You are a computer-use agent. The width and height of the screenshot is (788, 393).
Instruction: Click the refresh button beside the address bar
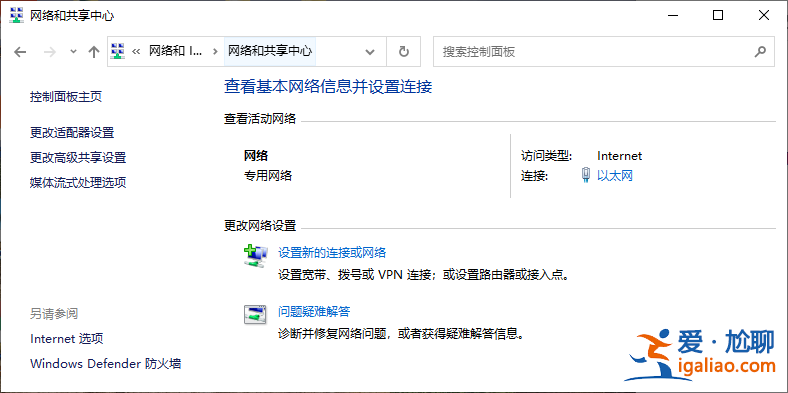[x=404, y=51]
